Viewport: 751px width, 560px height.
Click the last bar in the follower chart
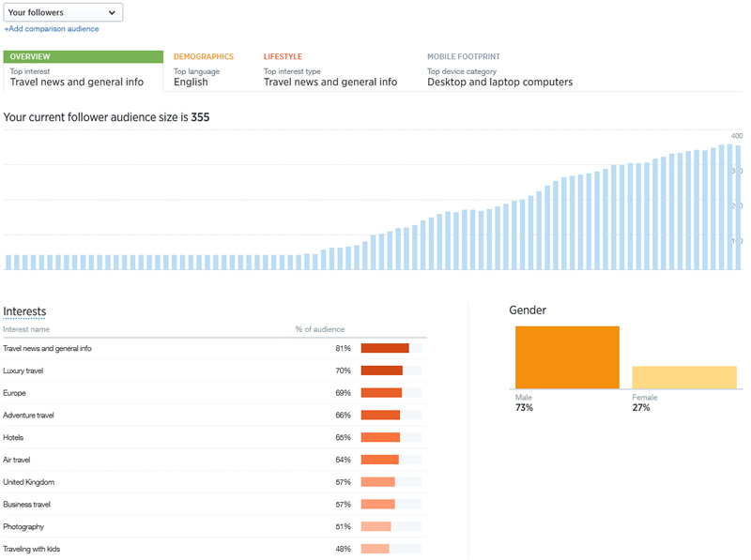[738, 207]
